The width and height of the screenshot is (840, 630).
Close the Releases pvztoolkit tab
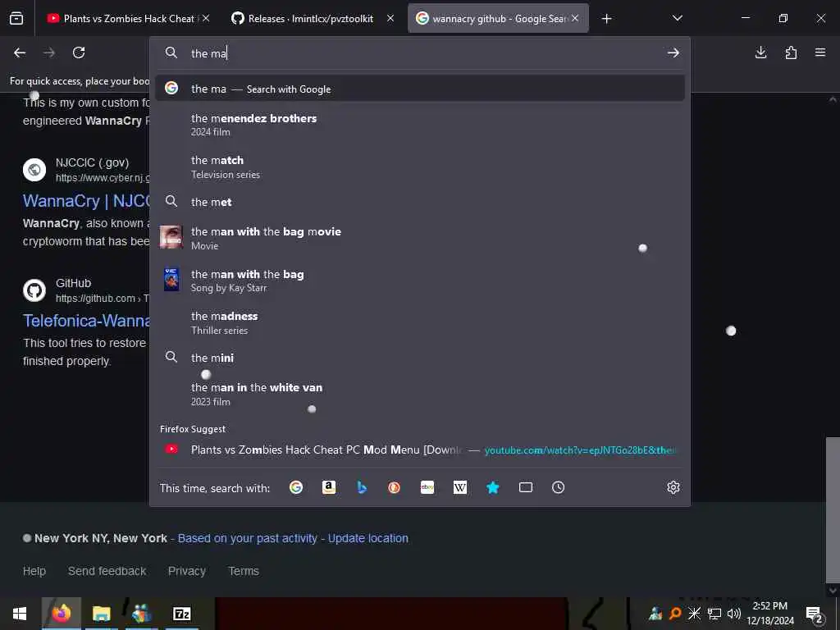click(x=390, y=18)
